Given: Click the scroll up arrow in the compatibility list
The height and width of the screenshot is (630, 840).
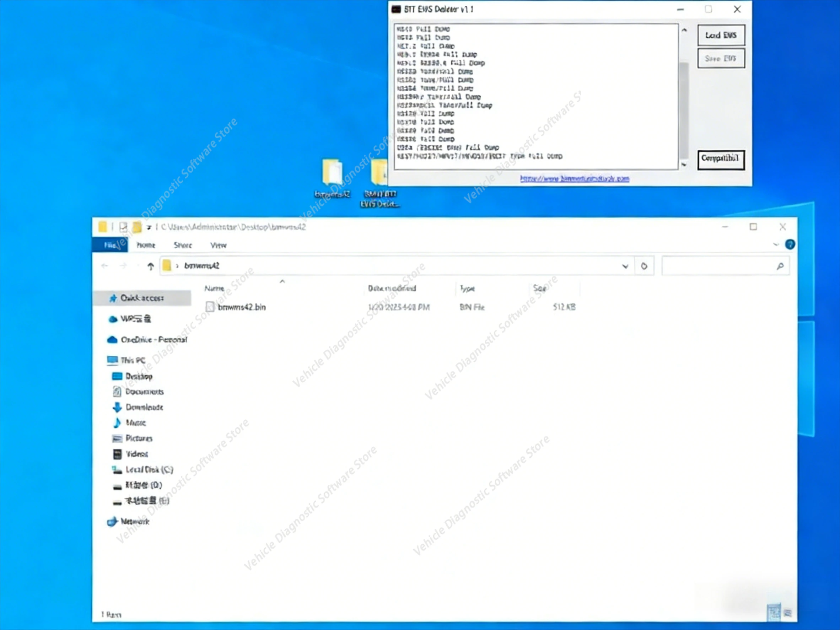Looking at the screenshot, I should point(684,30).
